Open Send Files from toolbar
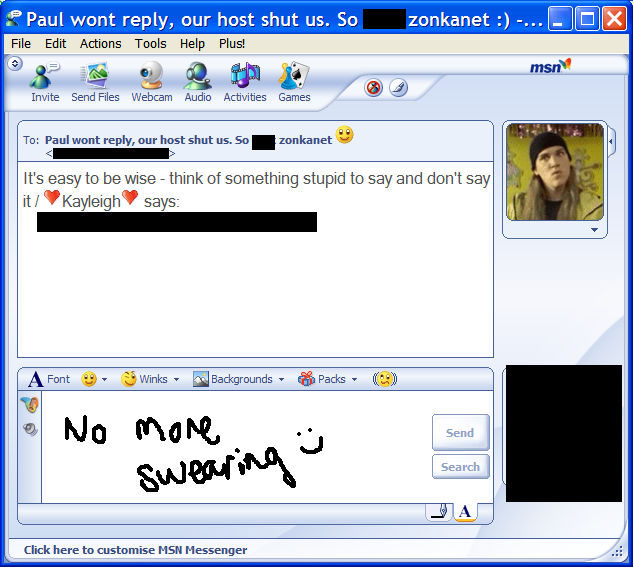Viewport: 634px width, 568px height. 95,82
